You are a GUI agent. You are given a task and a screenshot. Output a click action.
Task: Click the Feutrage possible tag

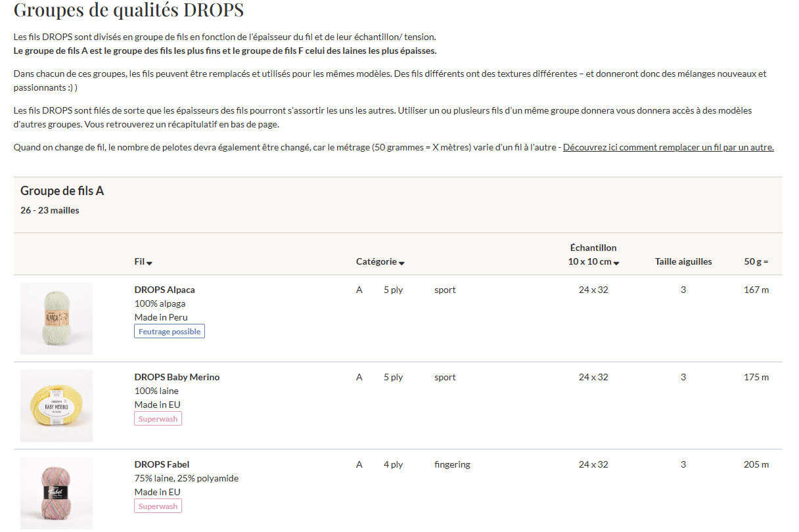[170, 331]
